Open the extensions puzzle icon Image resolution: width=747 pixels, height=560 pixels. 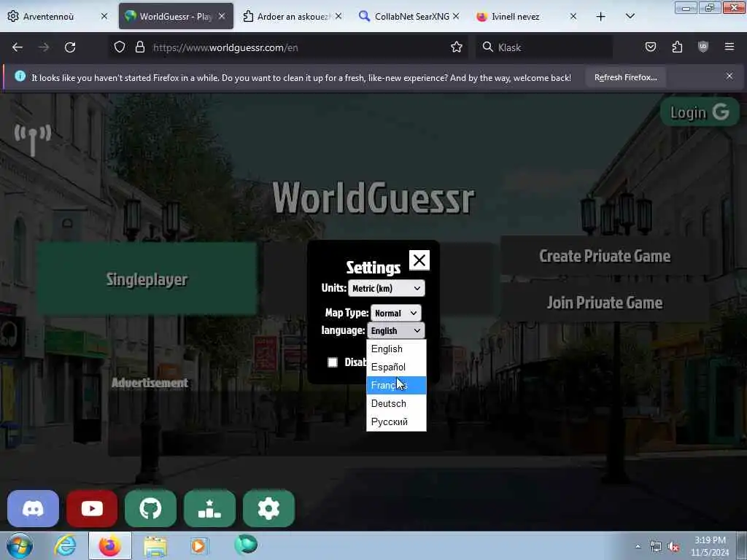click(677, 47)
